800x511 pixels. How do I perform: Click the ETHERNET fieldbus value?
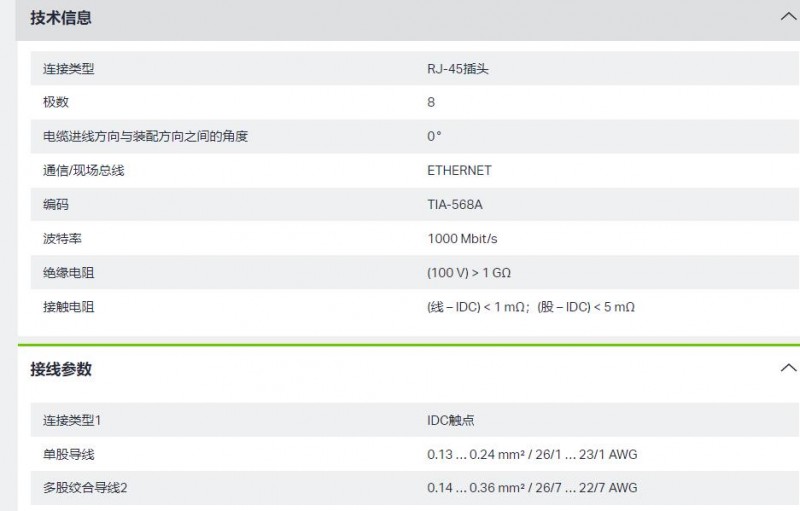pyautogui.click(x=459, y=170)
